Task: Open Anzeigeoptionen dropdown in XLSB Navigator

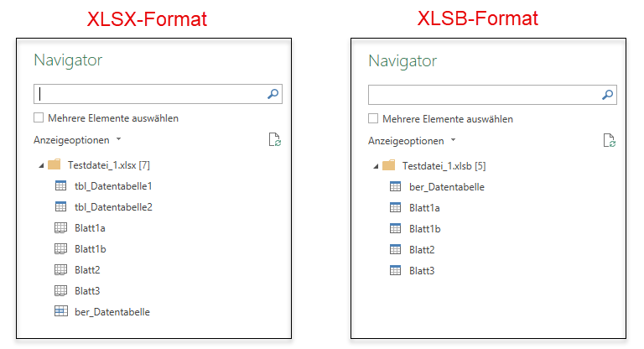Action: pos(412,141)
